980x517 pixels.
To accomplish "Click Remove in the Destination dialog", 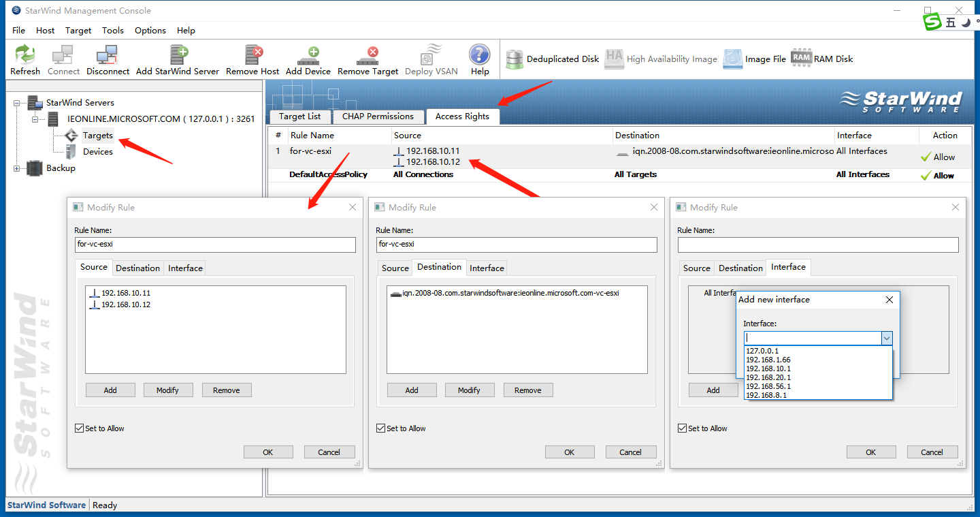I will pos(528,390).
